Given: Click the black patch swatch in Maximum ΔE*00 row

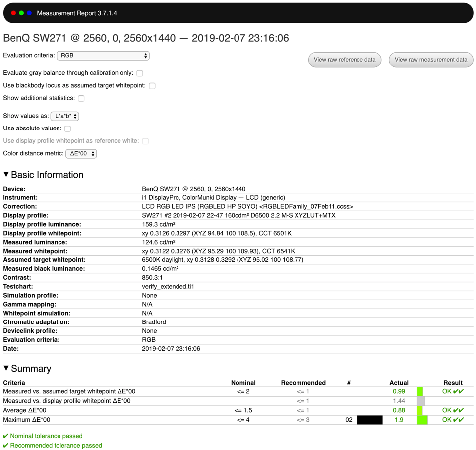Looking at the screenshot, I should [x=370, y=420].
